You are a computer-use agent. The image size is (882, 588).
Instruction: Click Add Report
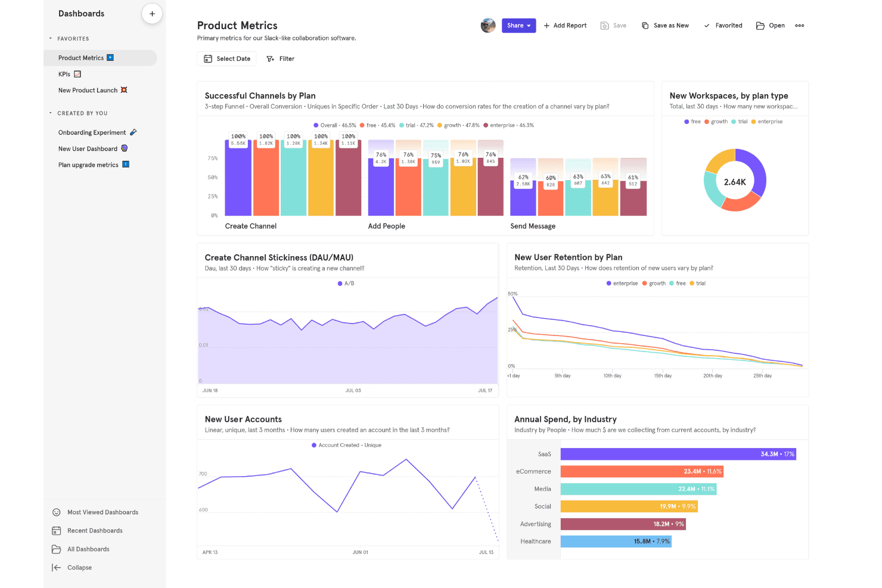(565, 26)
